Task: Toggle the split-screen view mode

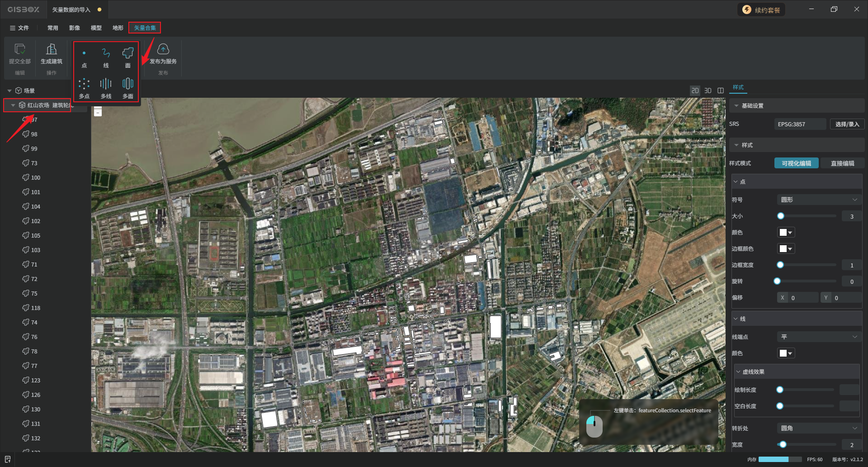Action: pyautogui.click(x=721, y=91)
